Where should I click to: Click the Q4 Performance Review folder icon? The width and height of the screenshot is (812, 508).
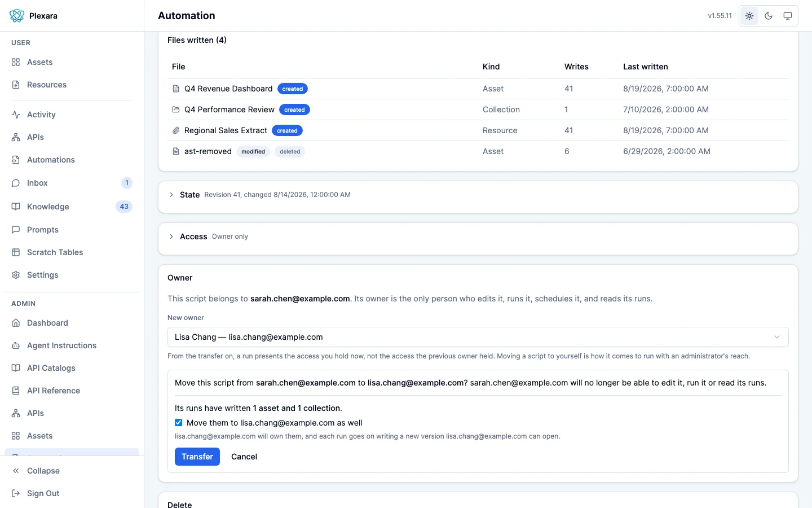pos(176,110)
